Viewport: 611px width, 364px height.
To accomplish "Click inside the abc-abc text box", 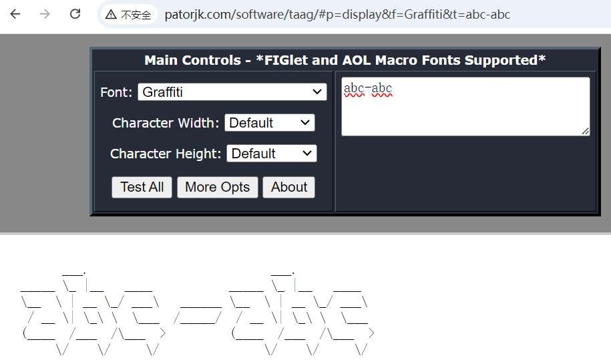I will point(465,107).
